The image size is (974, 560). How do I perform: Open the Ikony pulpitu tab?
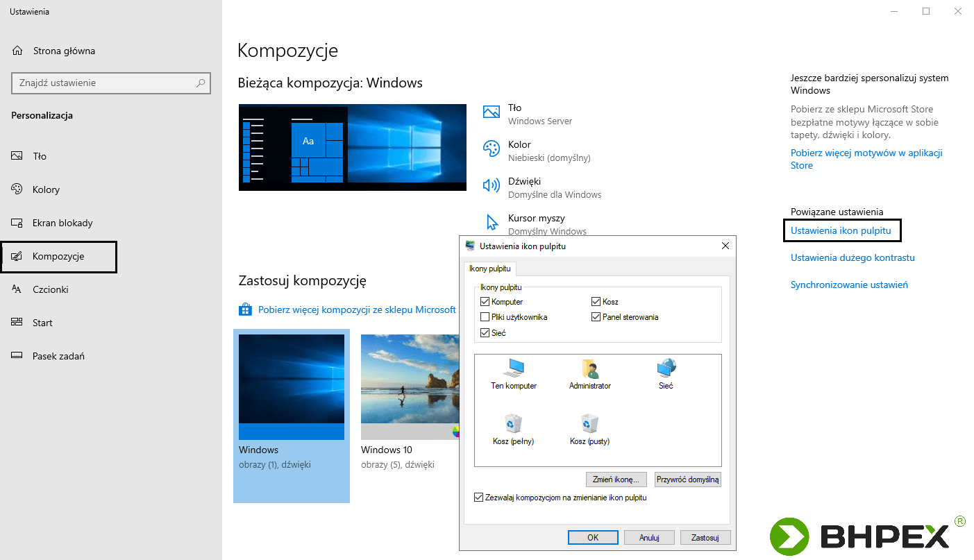[489, 269]
